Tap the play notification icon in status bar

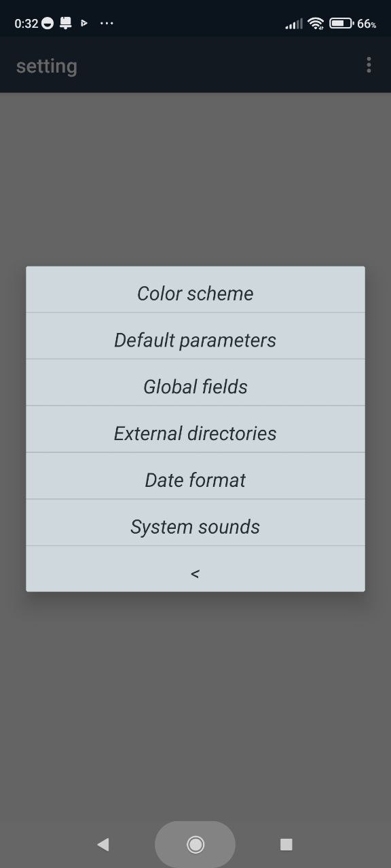coord(84,23)
